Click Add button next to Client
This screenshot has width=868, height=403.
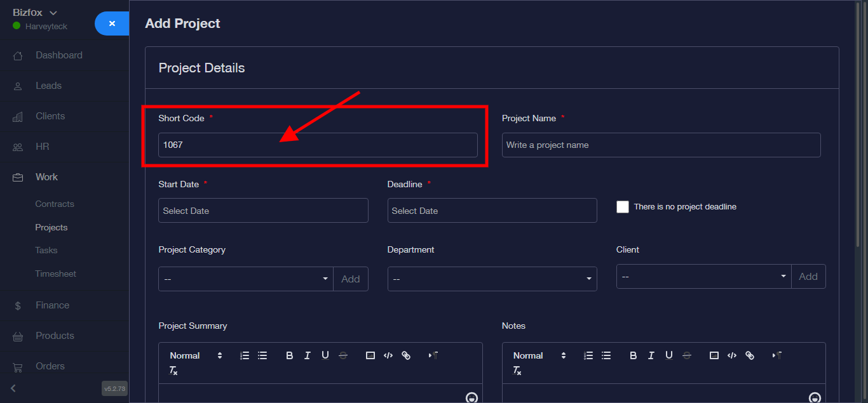808,277
